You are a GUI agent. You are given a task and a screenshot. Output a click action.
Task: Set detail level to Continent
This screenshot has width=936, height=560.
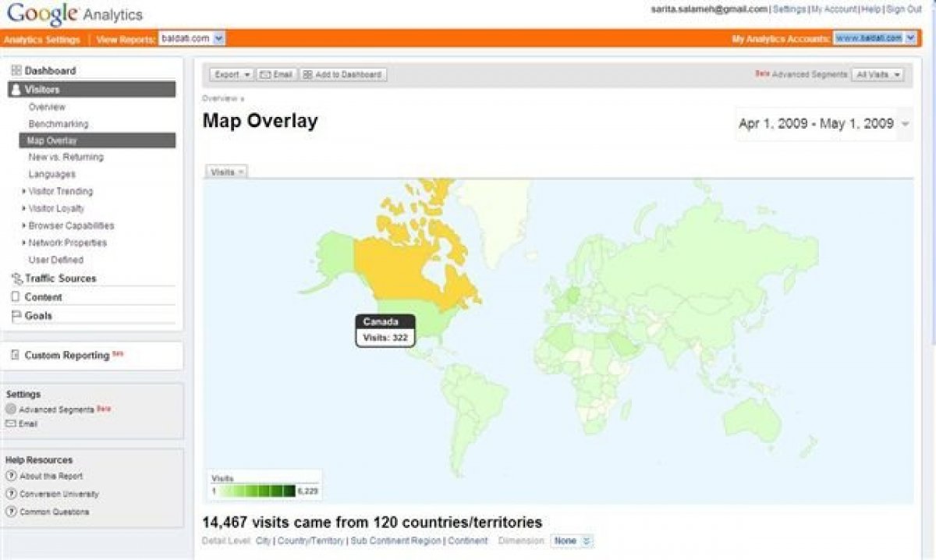(468, 541)
